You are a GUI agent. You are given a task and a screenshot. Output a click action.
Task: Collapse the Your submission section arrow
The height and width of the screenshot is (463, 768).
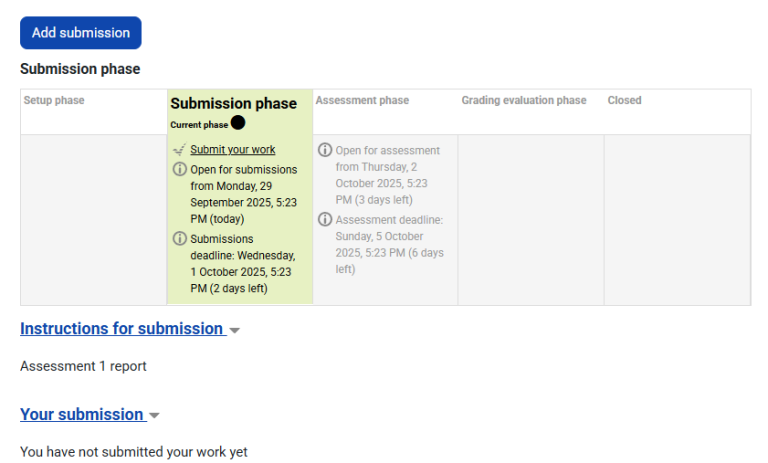[x=155, y=416]
